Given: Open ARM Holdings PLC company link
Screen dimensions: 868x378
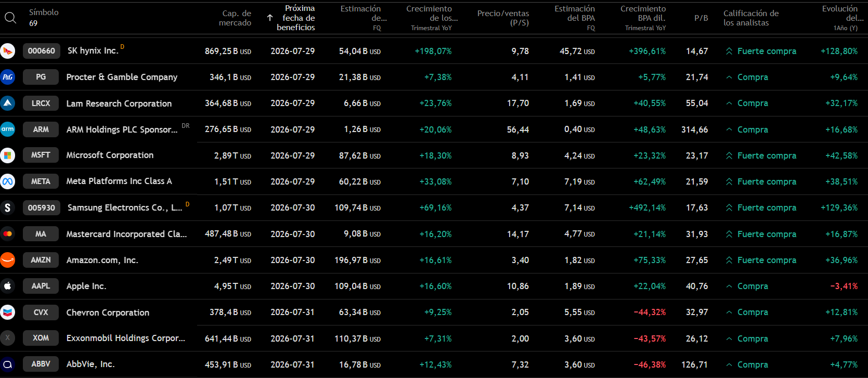Looking at the screenshot, I should (122, 129).
